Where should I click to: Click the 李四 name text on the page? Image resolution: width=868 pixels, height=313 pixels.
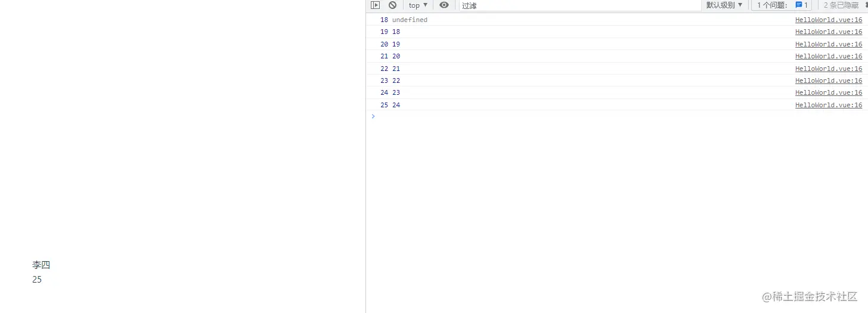tap(41, 265)
